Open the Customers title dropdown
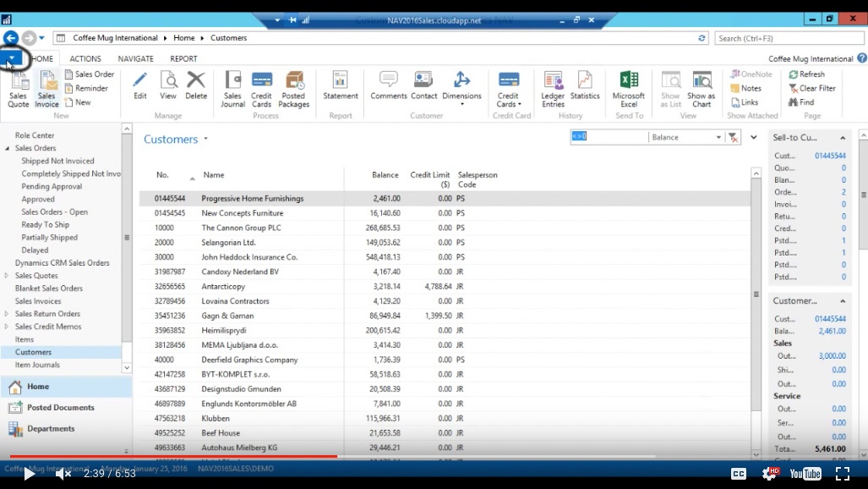 (205, 139)
